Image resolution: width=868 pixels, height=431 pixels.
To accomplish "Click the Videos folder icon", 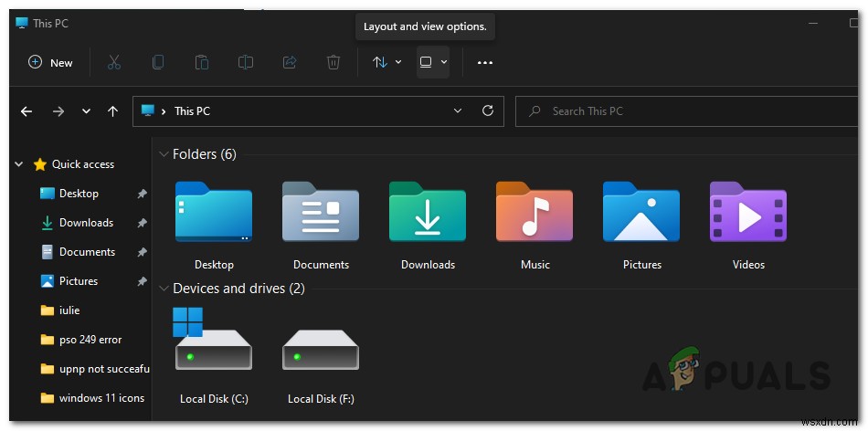I will coord(748,212).
